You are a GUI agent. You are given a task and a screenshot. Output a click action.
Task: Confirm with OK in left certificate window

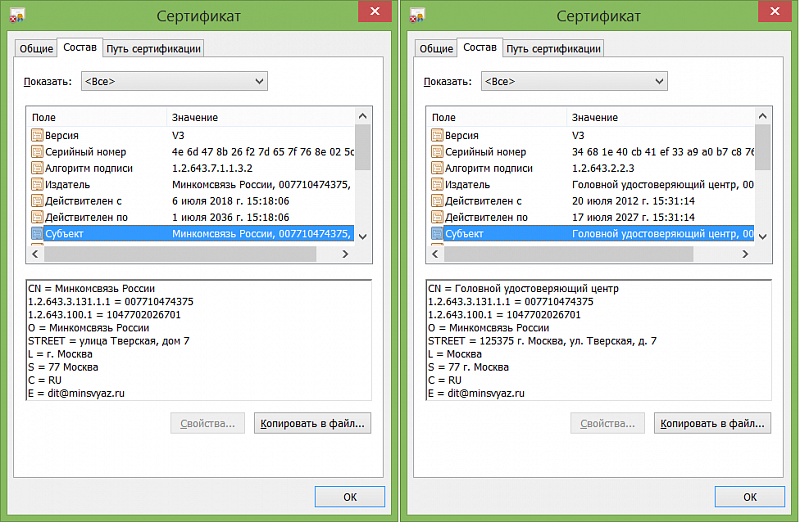(x=349, y=496)
